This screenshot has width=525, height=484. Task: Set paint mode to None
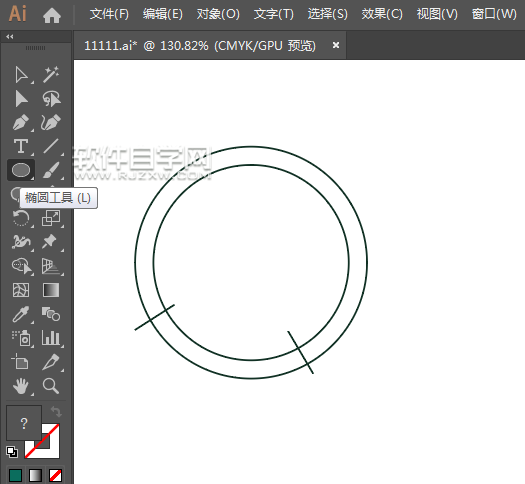(x=55, y=475)
